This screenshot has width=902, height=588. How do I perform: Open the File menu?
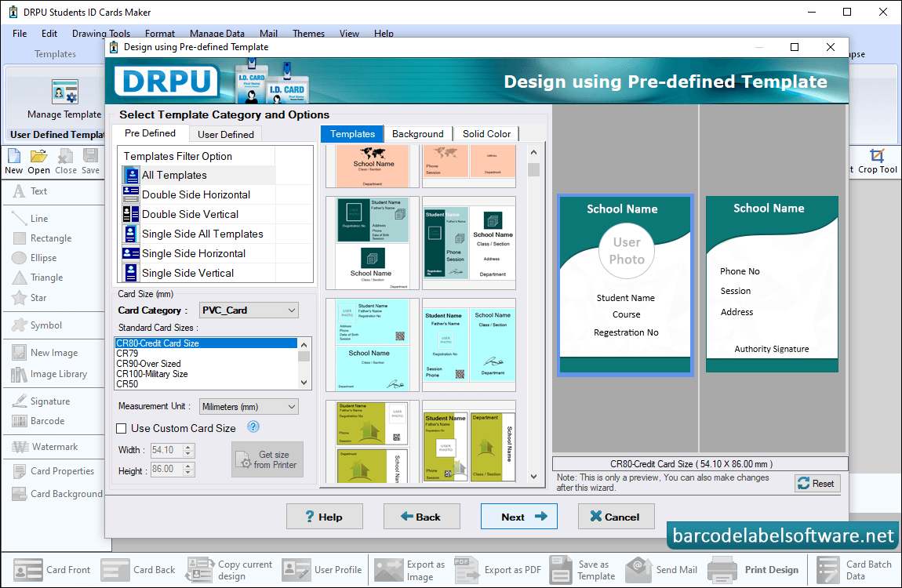(x=20, y=34)
